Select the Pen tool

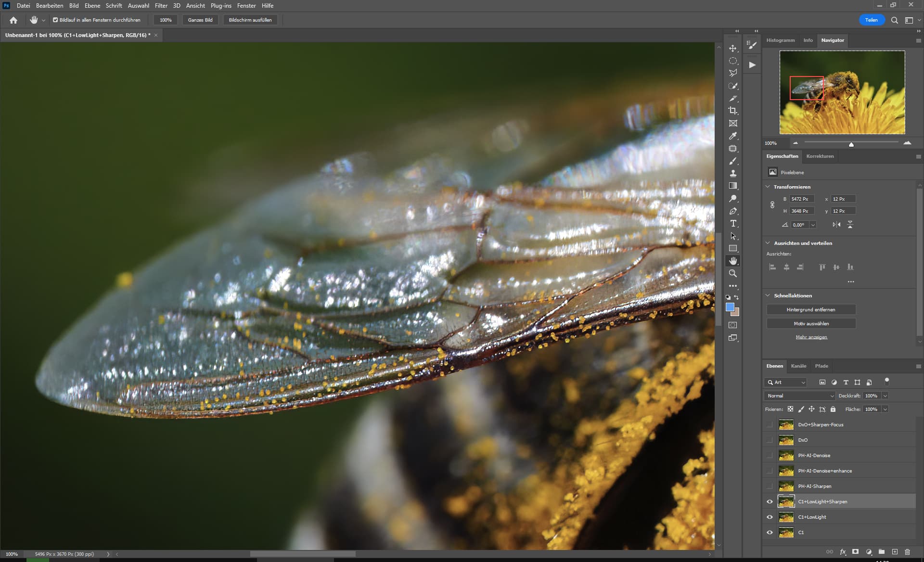click(x=732, y=211)
